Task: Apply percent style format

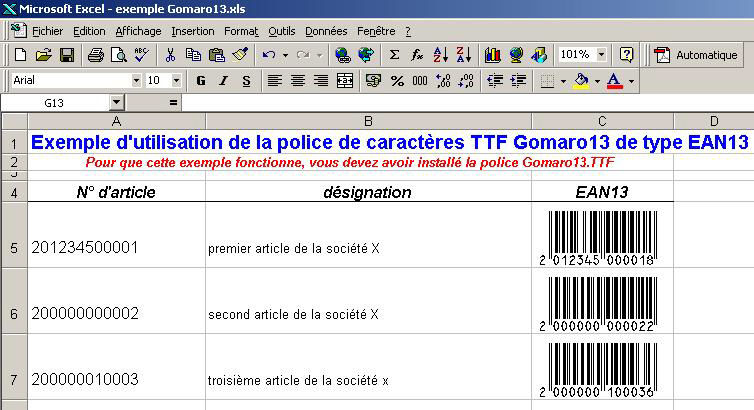Action: coord(397,80)
